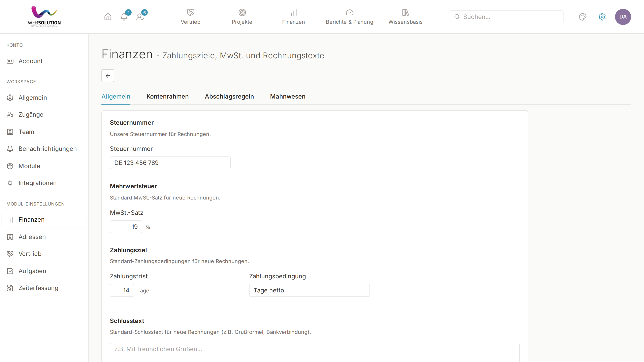Switch to the Kontenrahmen tab

pyautogui.click(x=167, y=97)
